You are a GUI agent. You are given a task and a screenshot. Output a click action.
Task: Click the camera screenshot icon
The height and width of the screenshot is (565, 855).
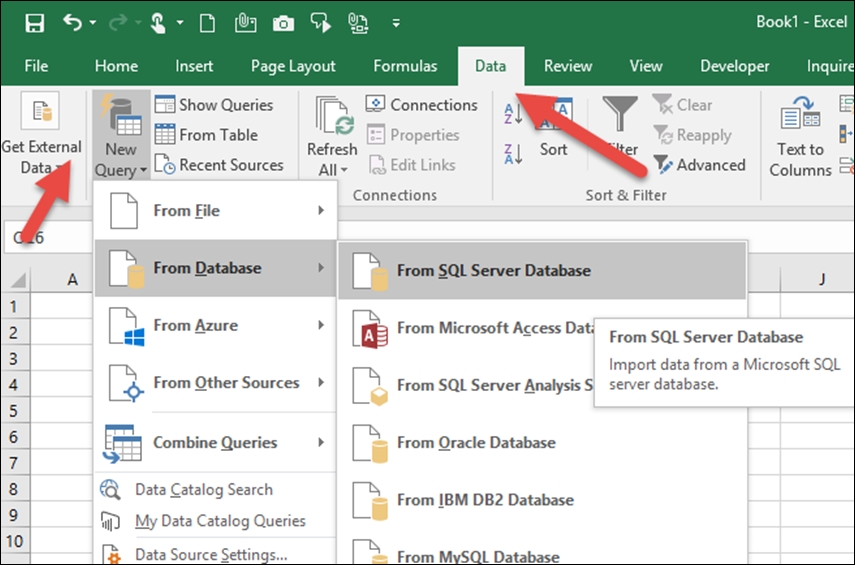click(283, 22)
